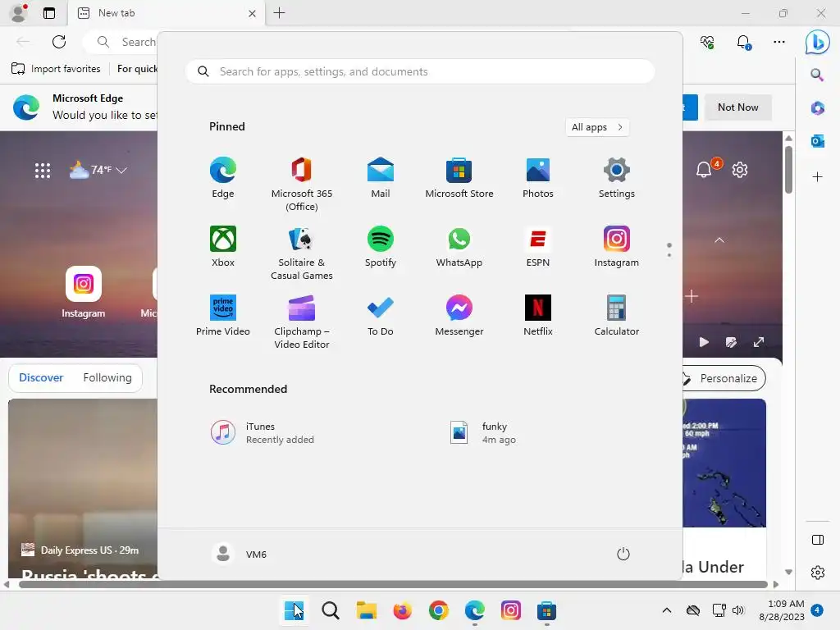Open a new Edge tab
The height and width of the screenshot is (630, 840).
279,13
